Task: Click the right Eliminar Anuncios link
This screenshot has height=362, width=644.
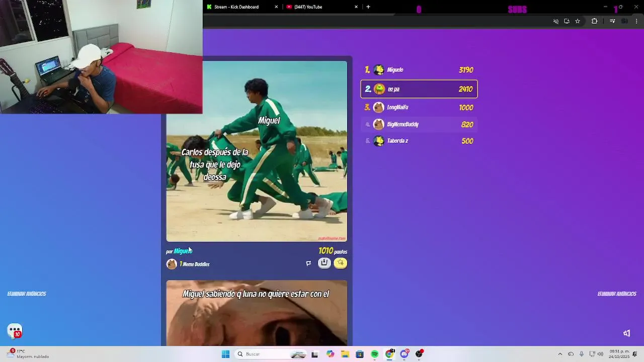Action: tap(617, 294)
